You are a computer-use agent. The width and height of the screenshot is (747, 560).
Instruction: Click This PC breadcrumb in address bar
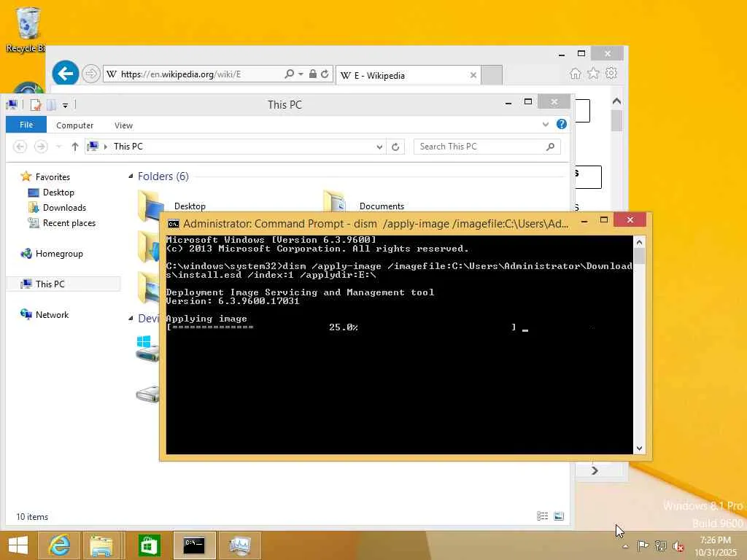pos(128,147)
